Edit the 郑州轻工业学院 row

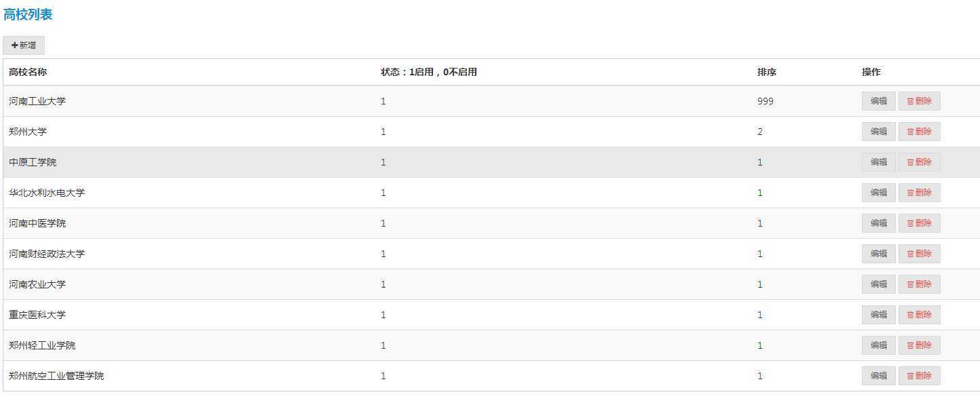pyautogui.click(x=878, y=345)
